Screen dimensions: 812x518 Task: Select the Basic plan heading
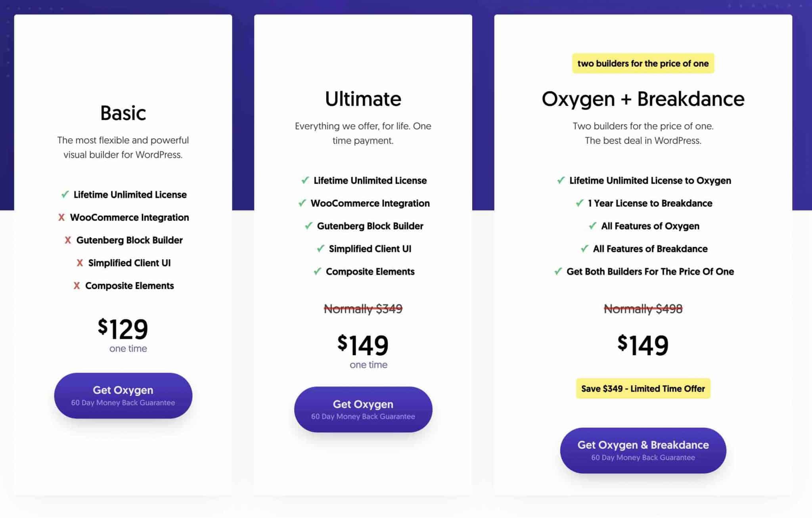point(123,113)
